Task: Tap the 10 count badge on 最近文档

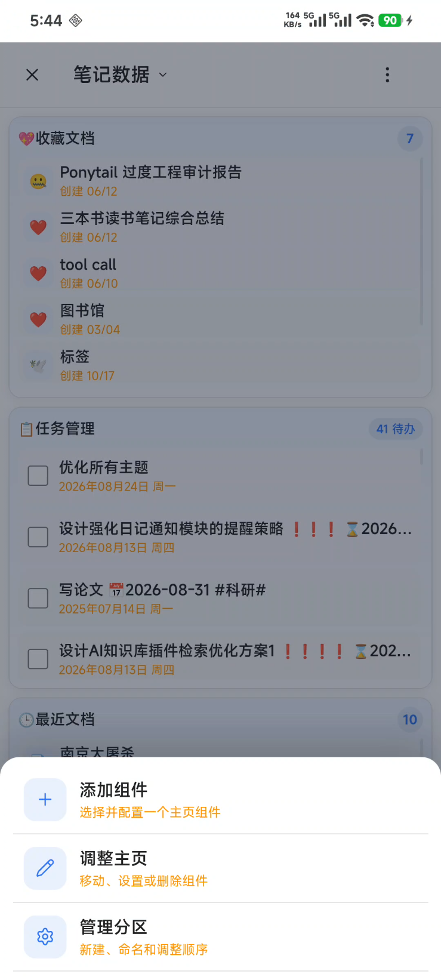Action: [x=410, y=719]
